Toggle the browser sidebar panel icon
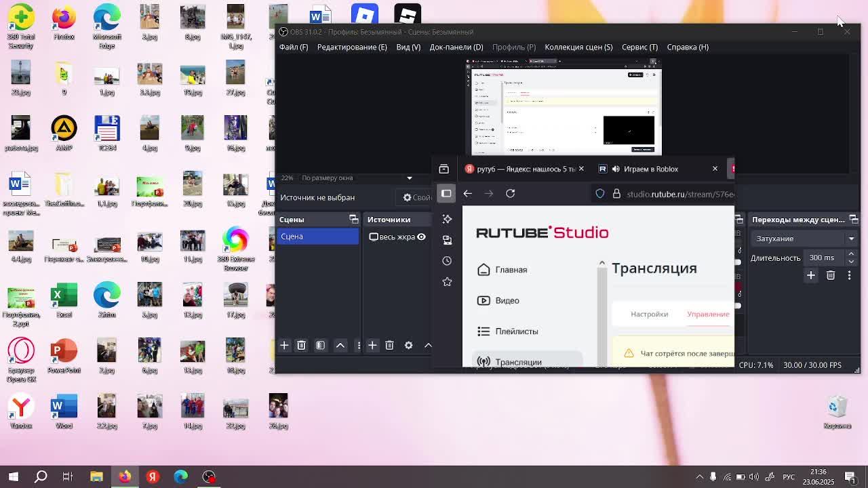This screenshot has width=868, height=488. pos(446,194)
